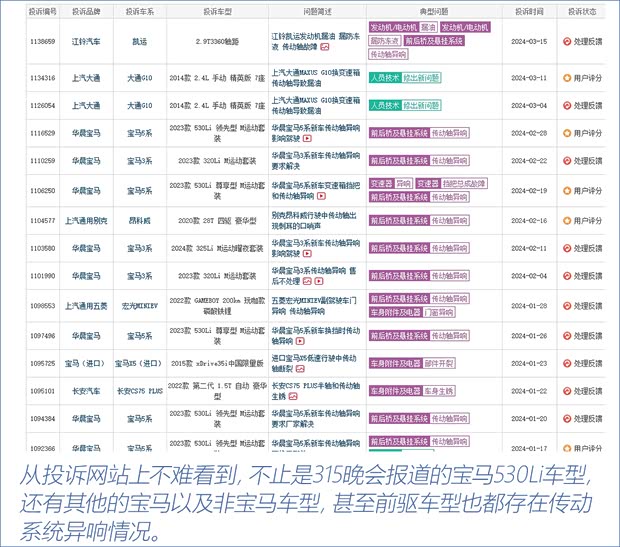Click the 车身生锈 tag in row 1095101
The height and width of the screenshot is (547, 620).
439,391
